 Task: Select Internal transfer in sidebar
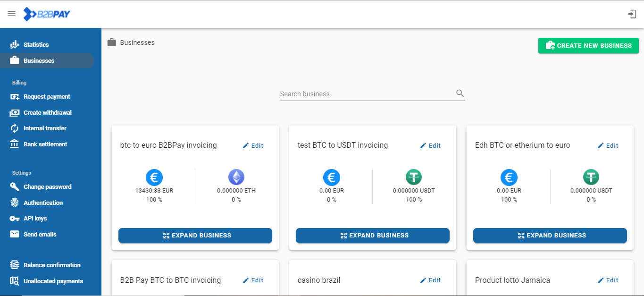[45, 128]
